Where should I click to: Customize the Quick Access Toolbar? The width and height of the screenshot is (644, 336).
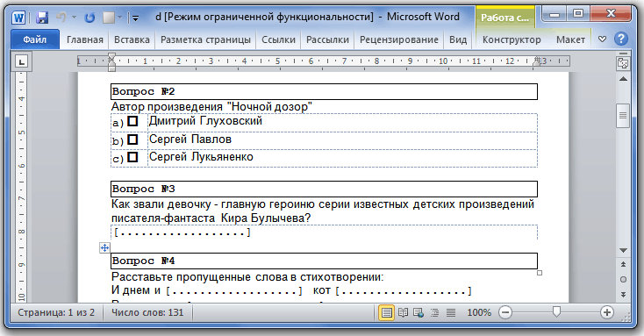135,18
